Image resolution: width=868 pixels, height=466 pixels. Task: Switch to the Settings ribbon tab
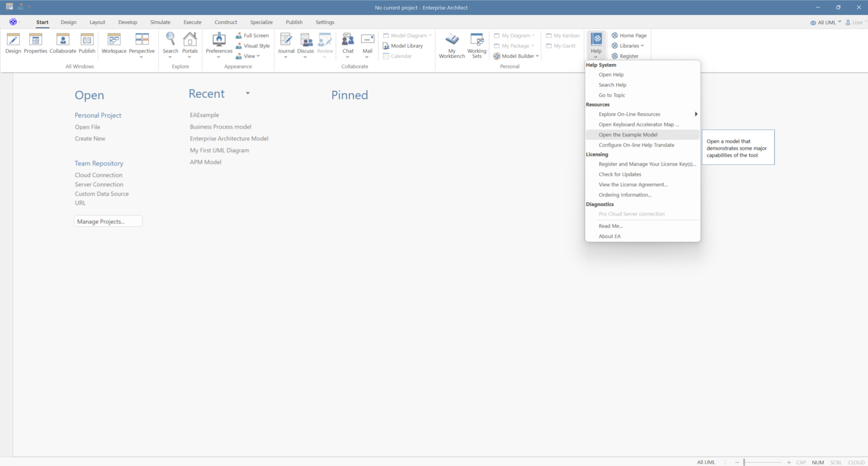tap(325, 22)
